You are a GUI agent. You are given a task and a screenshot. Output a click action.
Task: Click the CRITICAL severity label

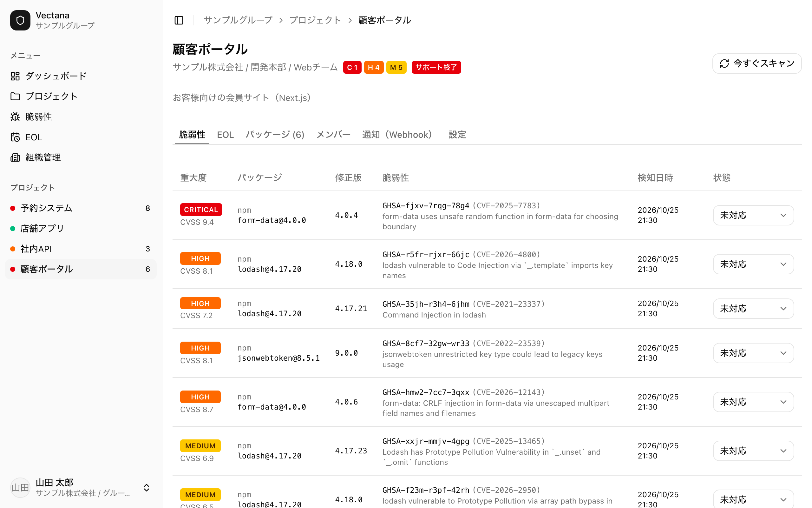[x=201, y=210]
